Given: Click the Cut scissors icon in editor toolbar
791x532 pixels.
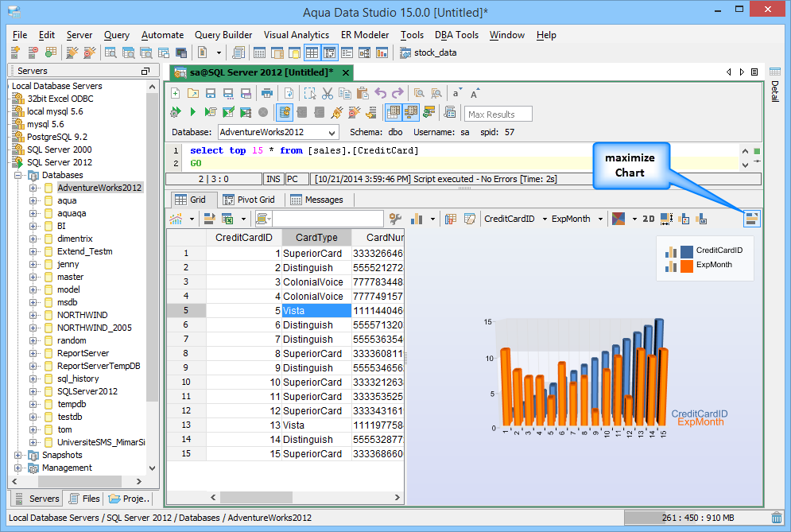Looking at the screenshot, I should (x=328, y=93).
